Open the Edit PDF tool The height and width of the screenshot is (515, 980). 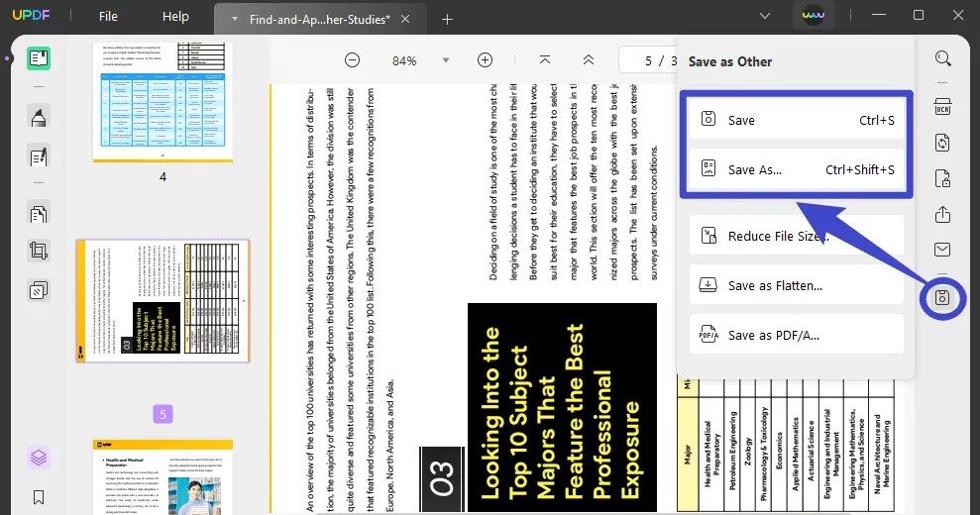(x=39, y=156)
